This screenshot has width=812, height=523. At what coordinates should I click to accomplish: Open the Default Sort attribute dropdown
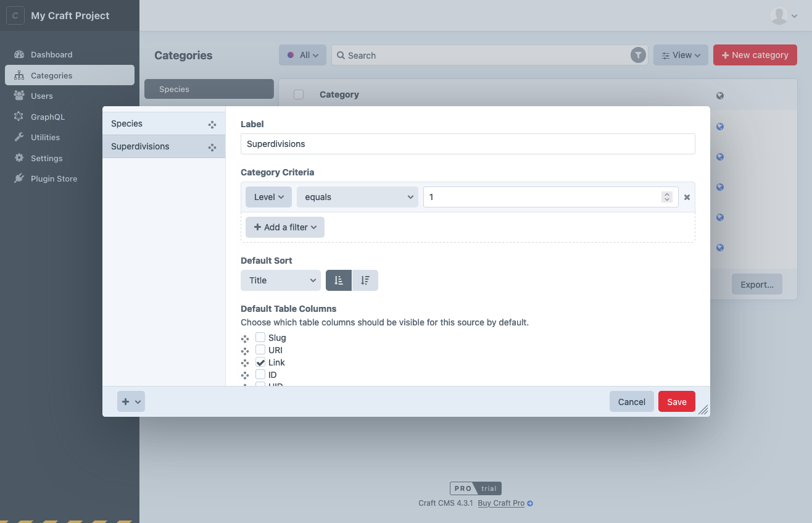tap(280, 280)
